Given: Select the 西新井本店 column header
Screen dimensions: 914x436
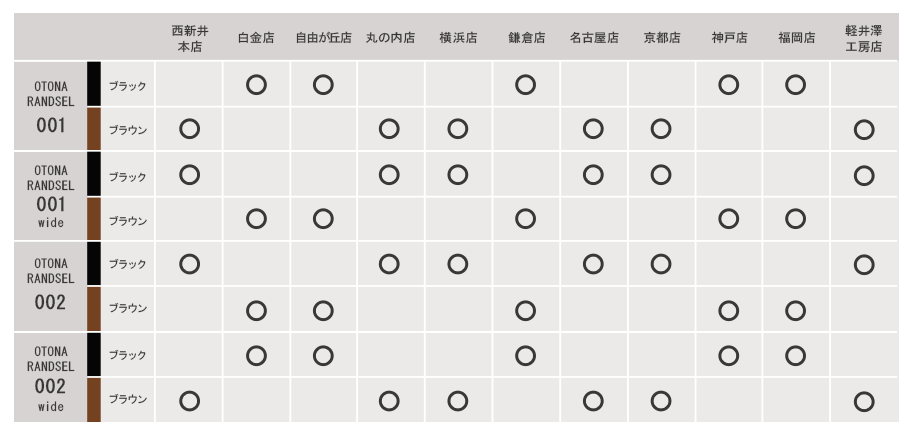Looking at the screenshot, I should (x=189, y=39).
